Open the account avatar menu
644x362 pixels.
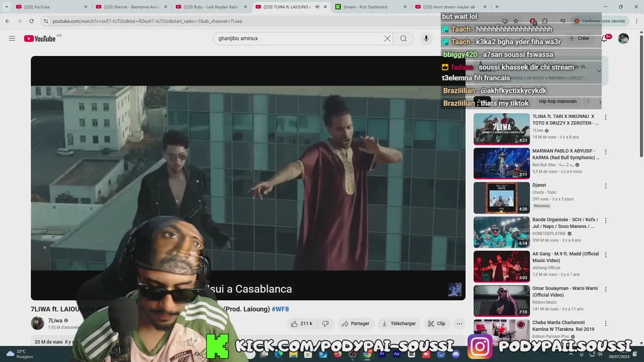(x=623, y=39)
